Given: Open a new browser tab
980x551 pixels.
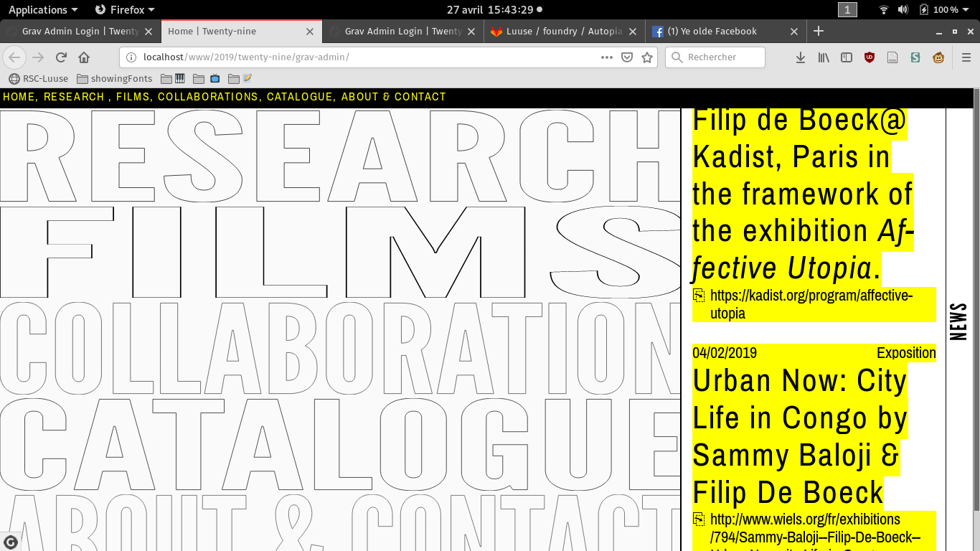Looking at the screenshot, I should coord(819,31).
